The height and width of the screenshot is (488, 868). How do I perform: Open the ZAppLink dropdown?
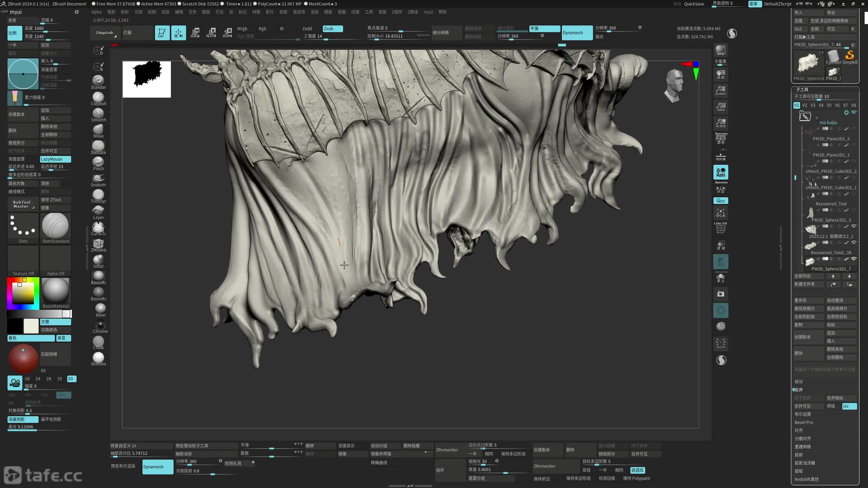105,33
